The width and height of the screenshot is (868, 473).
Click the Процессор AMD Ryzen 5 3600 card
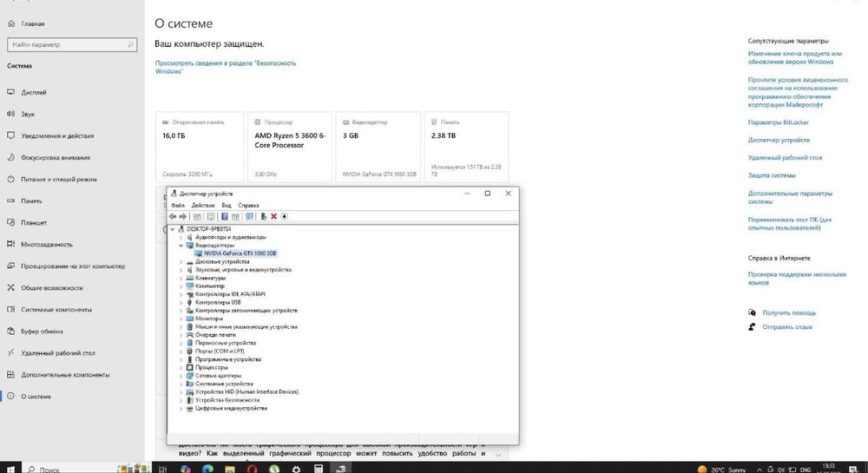(290, 148)
